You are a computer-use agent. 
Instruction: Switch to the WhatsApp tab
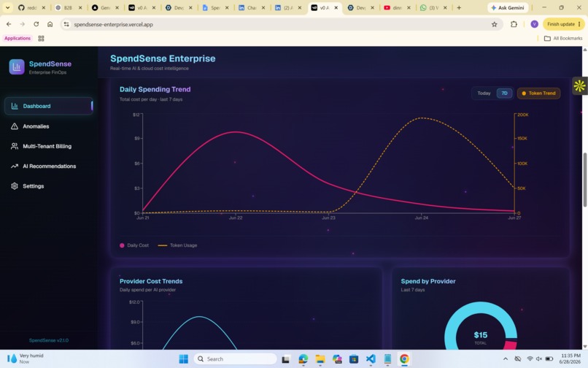(433, 7)
